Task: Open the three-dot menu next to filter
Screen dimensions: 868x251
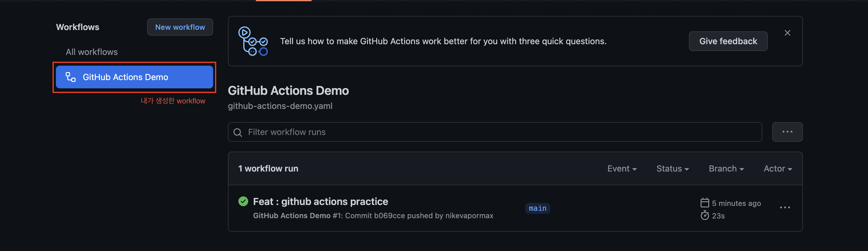Action: 787,132
